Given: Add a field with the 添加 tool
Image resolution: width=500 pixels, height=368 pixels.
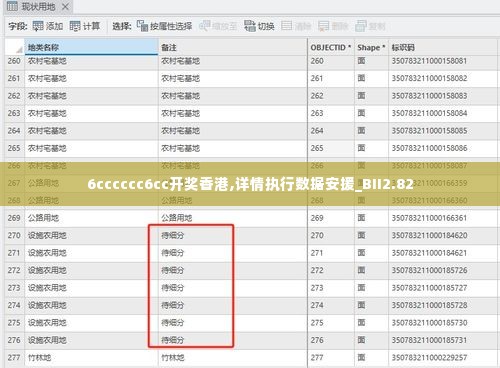Looking at the screenshot, I should point(48,26).
